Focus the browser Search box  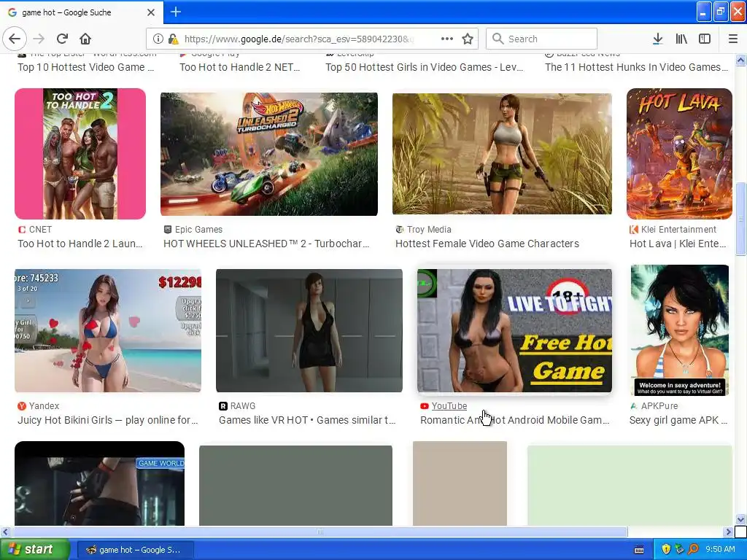tap(542, 39)
